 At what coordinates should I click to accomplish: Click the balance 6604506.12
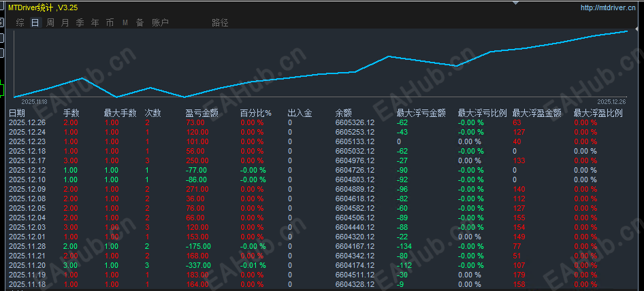point(355,218)
